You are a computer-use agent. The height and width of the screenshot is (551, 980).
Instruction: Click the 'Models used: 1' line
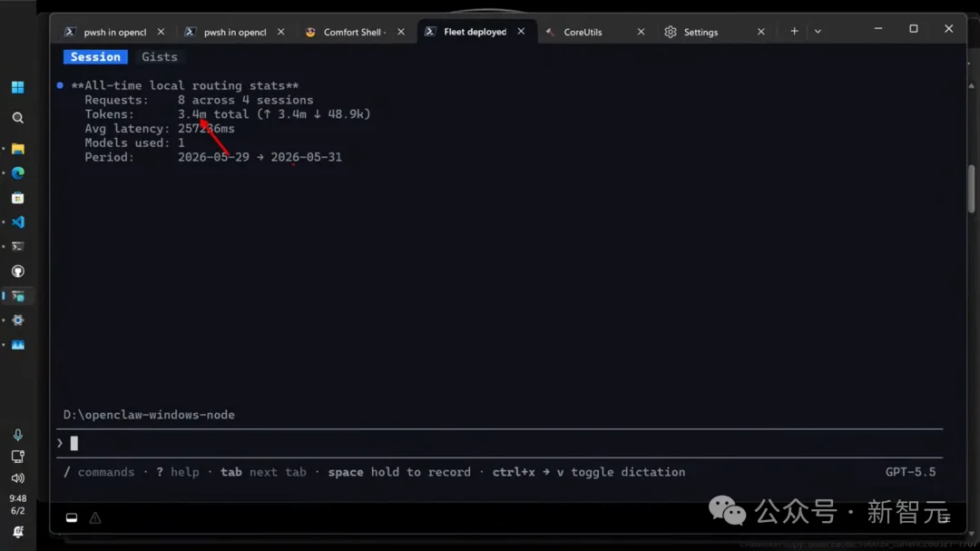(134, 143)
